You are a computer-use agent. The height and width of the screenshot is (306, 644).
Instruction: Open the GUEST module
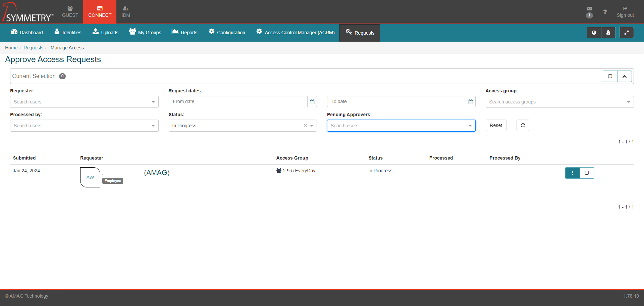70,12
